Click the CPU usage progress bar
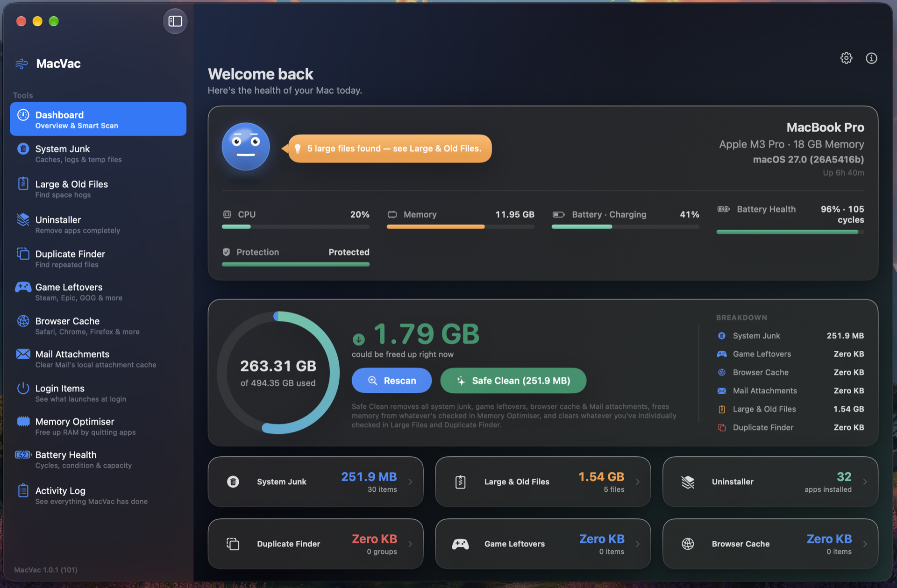This screenshot has height=588, width=897. (295, 227)
